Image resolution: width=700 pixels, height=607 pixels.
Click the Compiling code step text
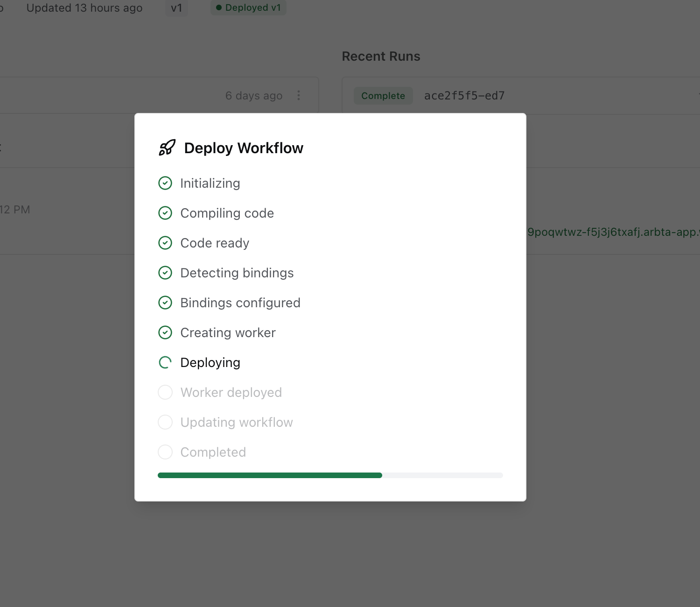pyautogui.click(x=227, y=213)
